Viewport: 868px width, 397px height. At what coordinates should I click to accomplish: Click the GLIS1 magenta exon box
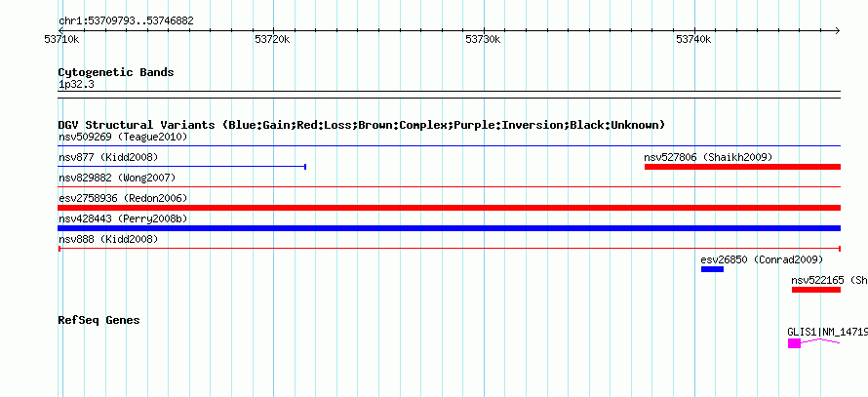(x=795, y=344)
